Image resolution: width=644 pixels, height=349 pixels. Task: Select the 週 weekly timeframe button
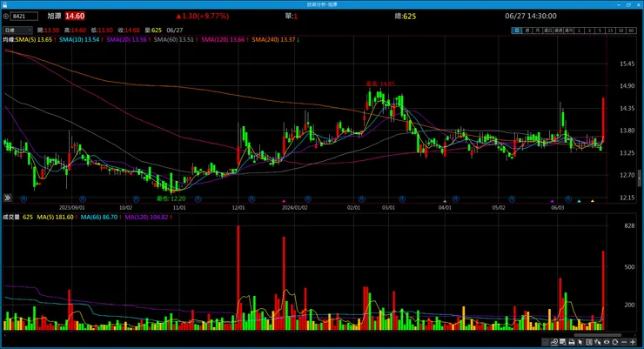pyautogui.click(x=527, y=30)
